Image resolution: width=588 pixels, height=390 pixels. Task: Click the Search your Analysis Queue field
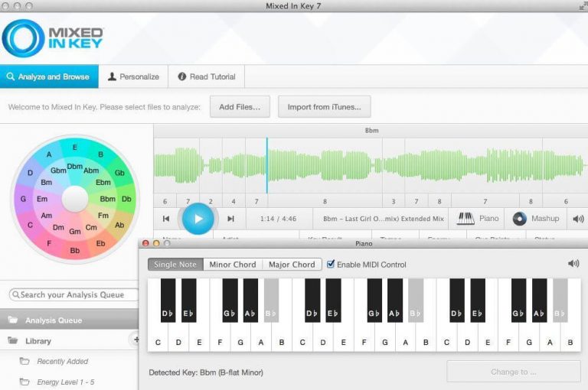[73, 295]
